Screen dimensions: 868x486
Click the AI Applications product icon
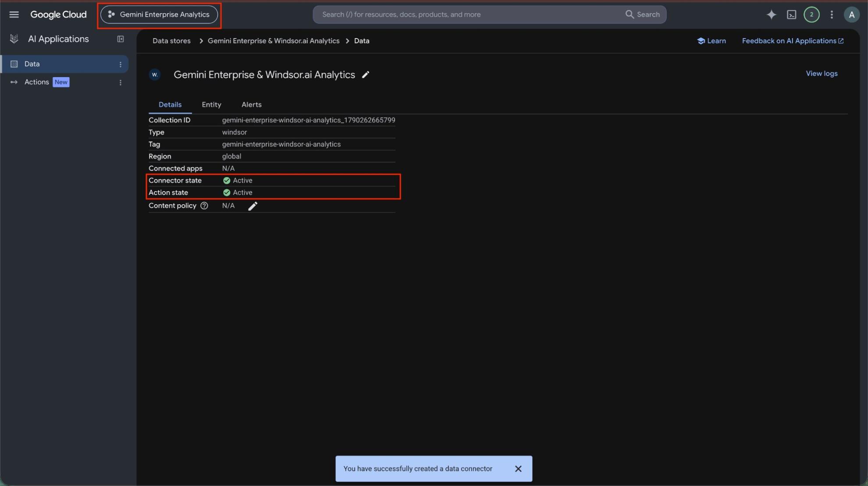[x=14, y=39]
